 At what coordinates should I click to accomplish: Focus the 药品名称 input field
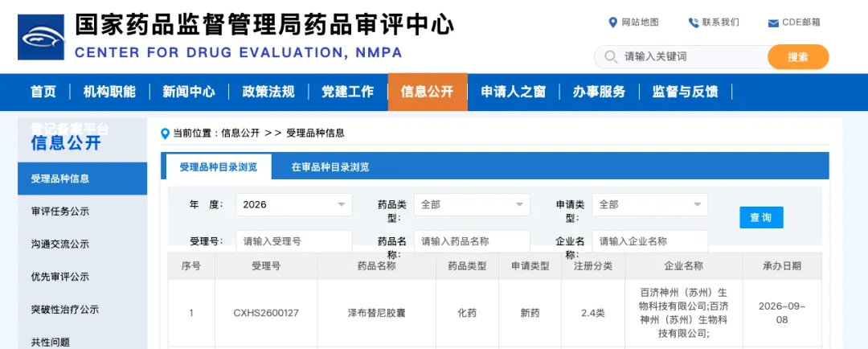[x=473, y=241]
